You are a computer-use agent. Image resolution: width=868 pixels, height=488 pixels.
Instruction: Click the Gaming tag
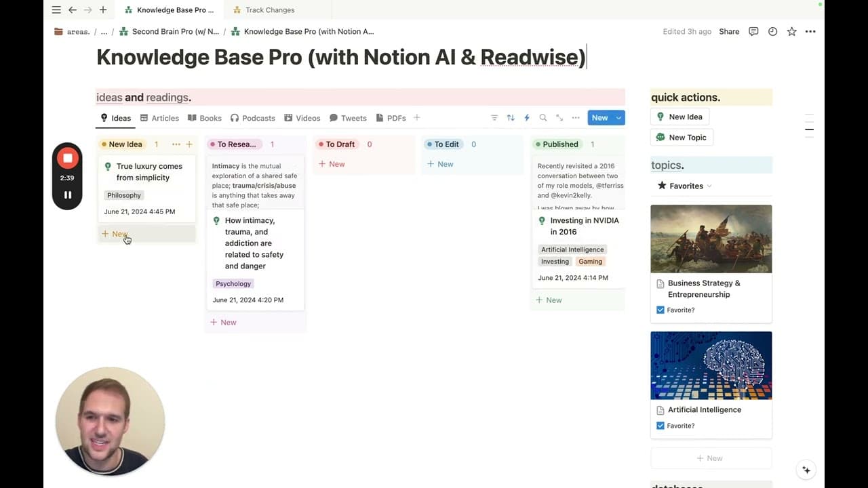590,262
